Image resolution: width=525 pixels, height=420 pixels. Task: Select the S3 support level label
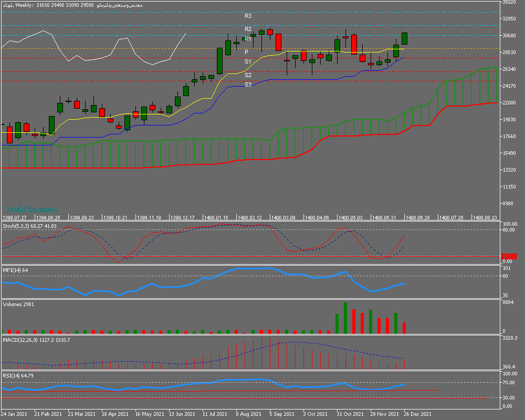pos(248,85)
